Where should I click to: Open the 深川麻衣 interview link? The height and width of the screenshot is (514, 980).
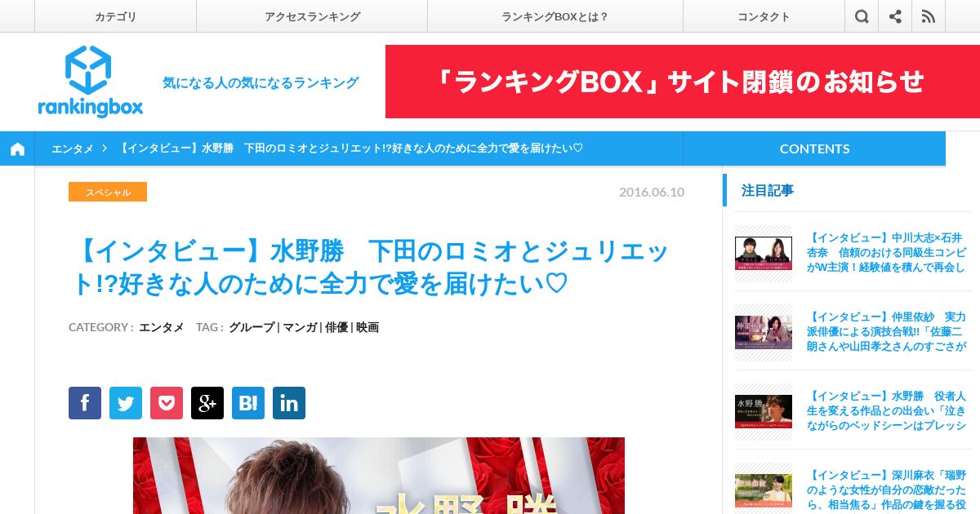pos(886,490)
